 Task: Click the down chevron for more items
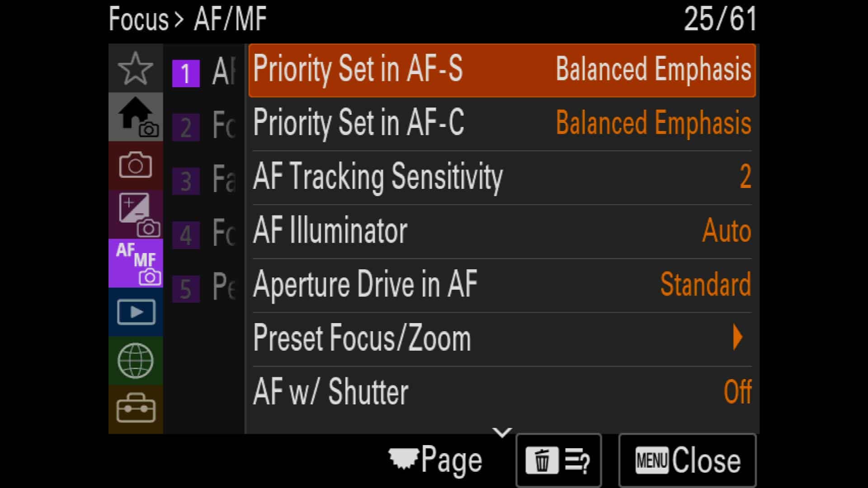(502, 433)
